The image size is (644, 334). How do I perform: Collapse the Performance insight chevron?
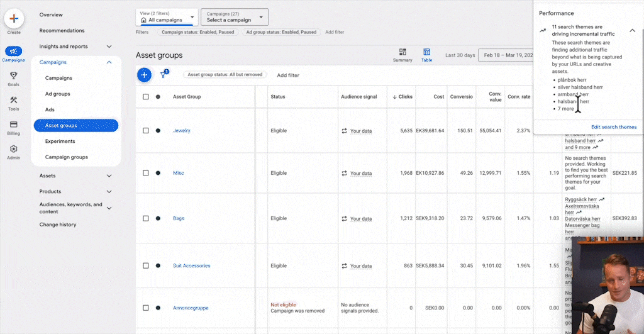632,30
